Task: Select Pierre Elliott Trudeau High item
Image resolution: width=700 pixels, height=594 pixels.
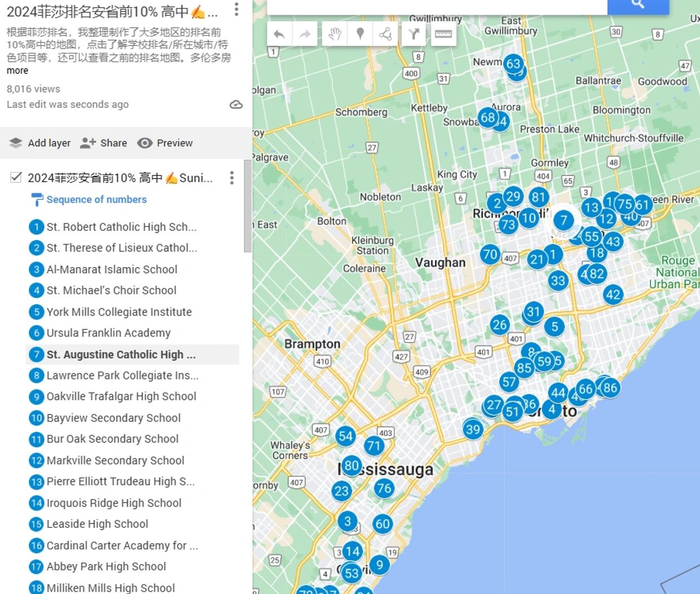Action: tap(133, 481)
